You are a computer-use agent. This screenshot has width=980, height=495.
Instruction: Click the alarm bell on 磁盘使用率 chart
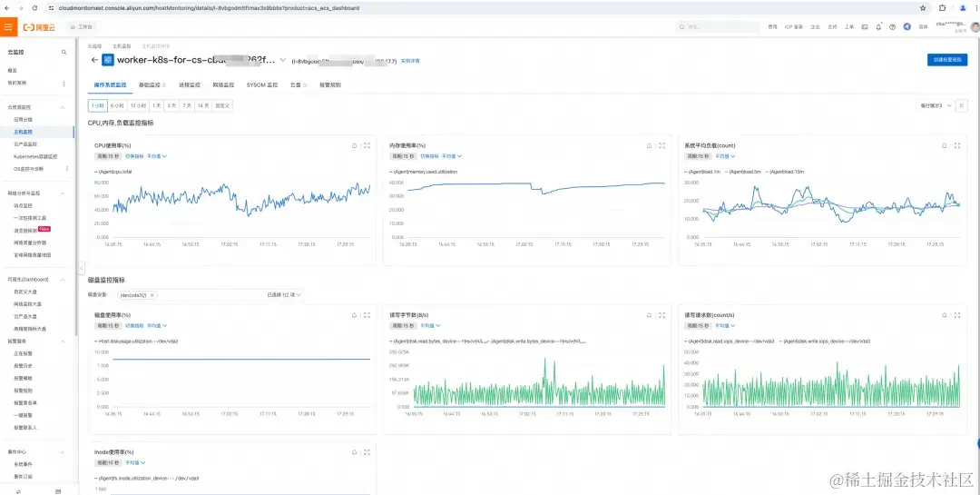coord(355,315)
